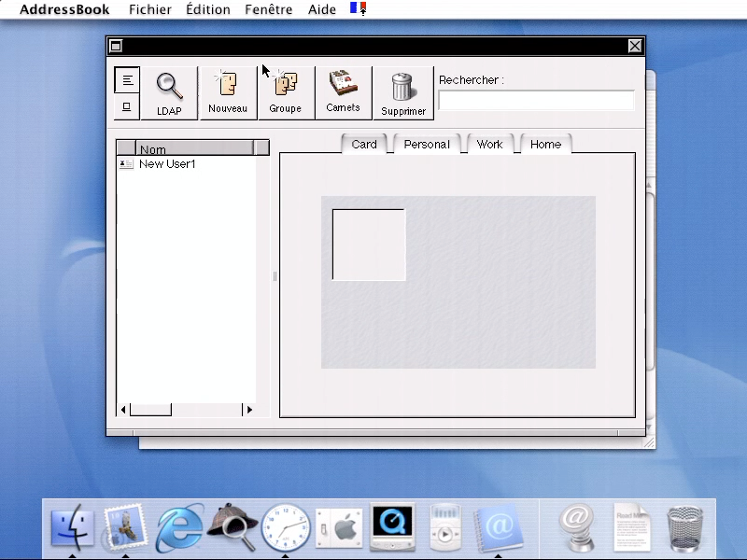Launch Internet Explorer from the Dock
The width and height of the screenshot is (747, 560).
[x=179, y=528]
